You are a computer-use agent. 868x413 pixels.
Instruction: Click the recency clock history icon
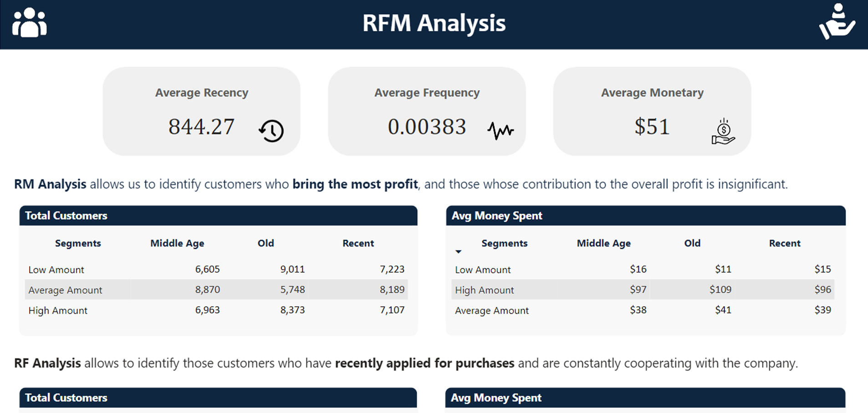(271, 131)
